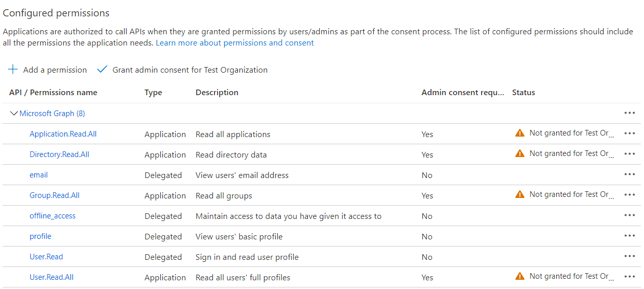Click 'Read directory data' description
The height and width of the screenshot is (289, 644).
click(x=231, y=155)
